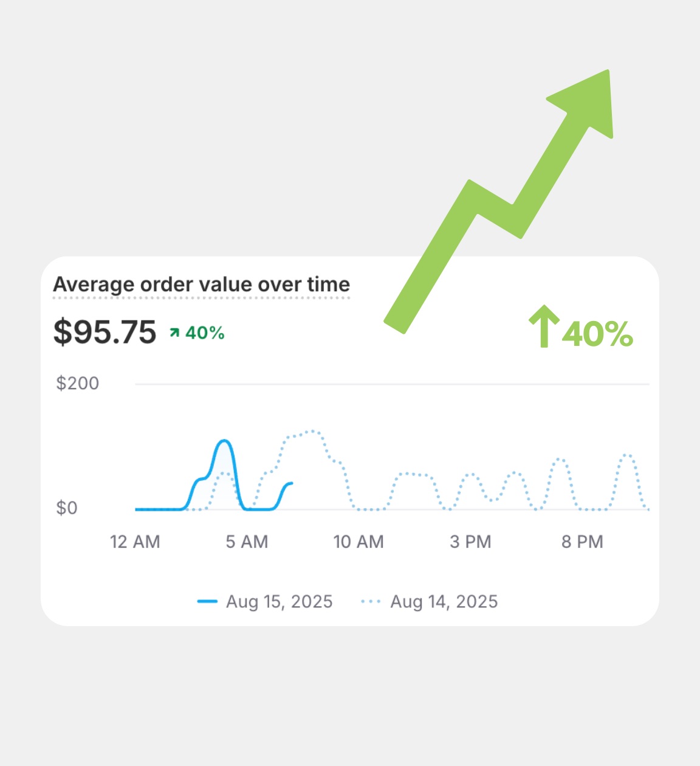Open the Average order value over time title
The width and height of the screenshot is (700, 766).
[x=201, y=285]
